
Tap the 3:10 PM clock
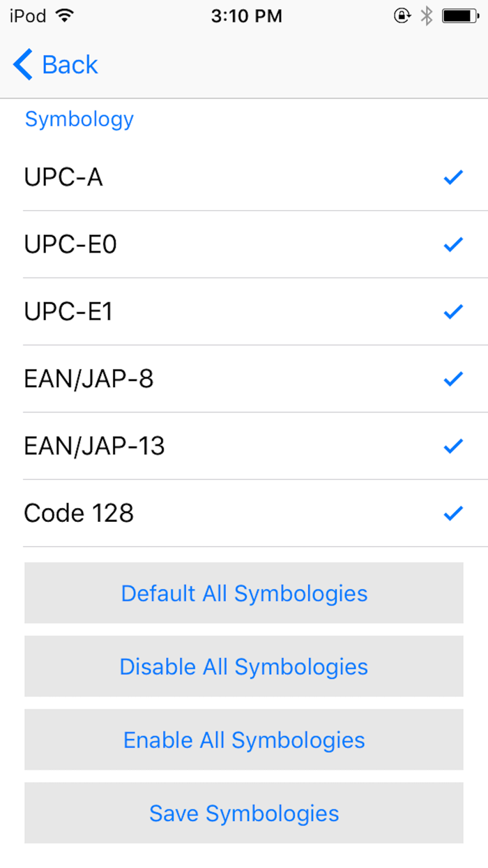(247, 16)
